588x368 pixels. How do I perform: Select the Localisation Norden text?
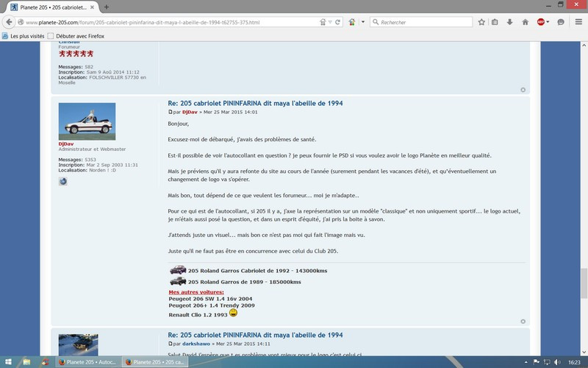click(x=87, y=170)
